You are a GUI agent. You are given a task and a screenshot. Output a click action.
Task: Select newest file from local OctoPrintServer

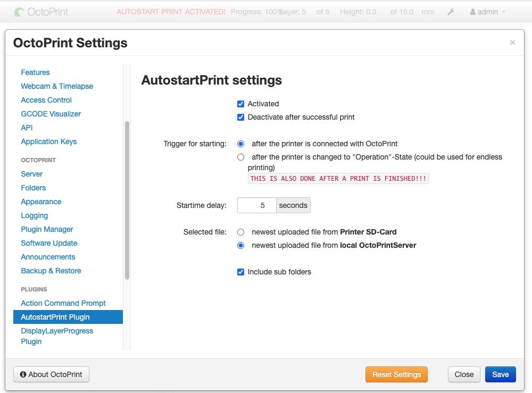point(240,246)
